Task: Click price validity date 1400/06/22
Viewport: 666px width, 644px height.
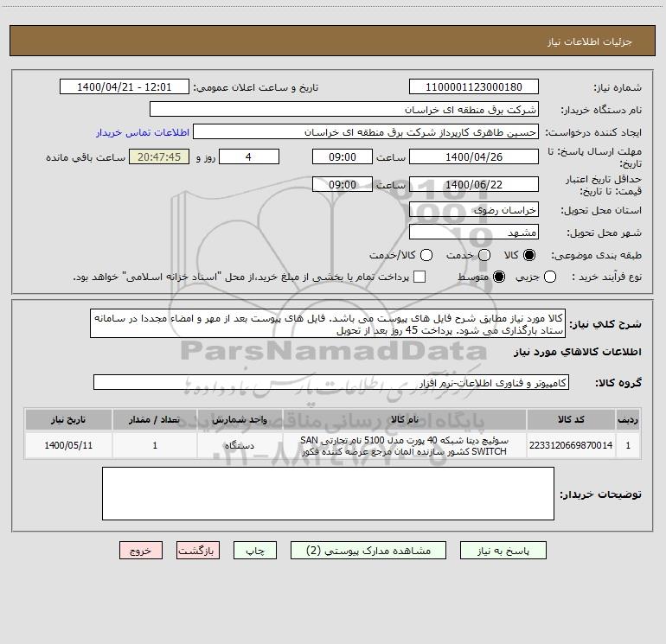Action: coord(474,184)
